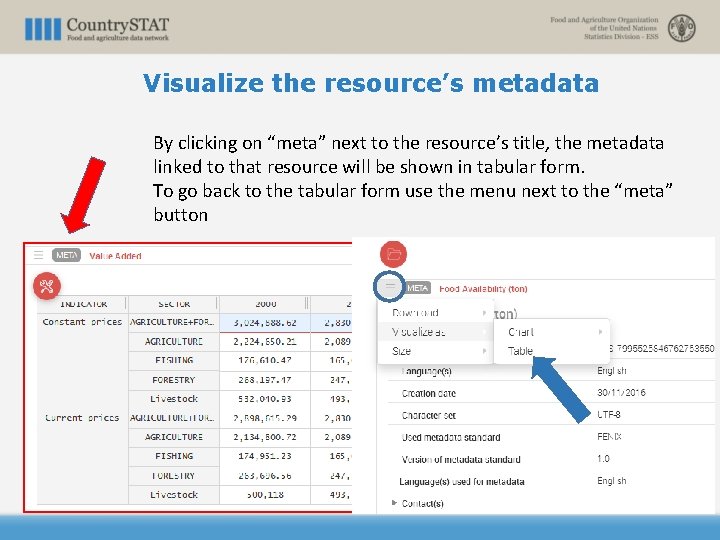
Task: Click the Language(s) metadata label
Action: point(427,371)
